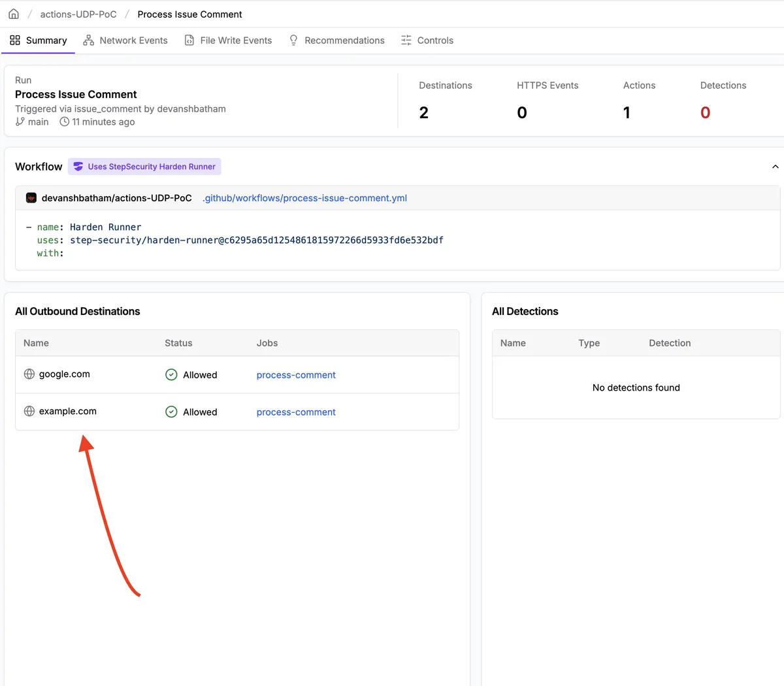Click the Process Issue Comment breadcrumb
Image resolution: width=784 pixels, height=686 pixels.
[189, 14]
